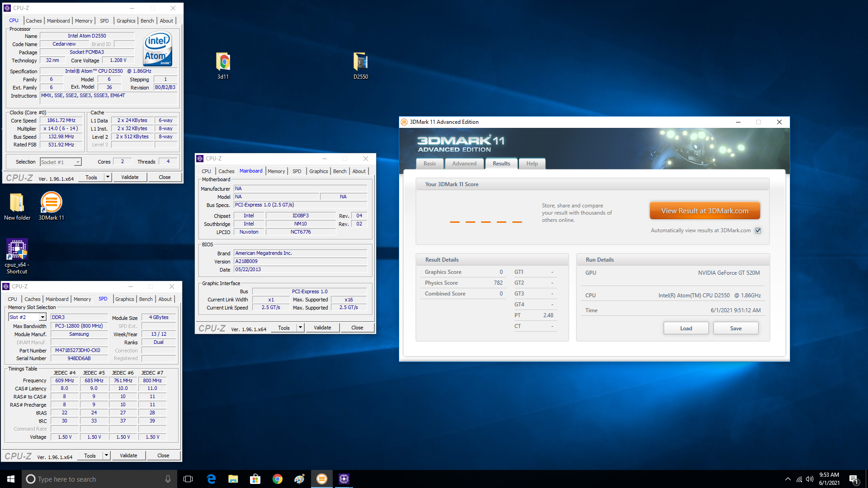868x488 pixels.
Task: Open Memory tab in CPU window
Action: tap(84, 21)
